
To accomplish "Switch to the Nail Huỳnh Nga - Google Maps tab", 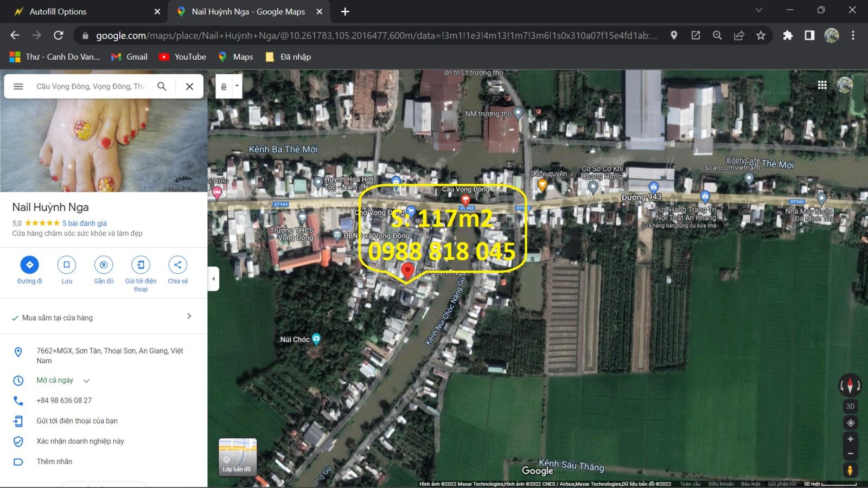I will [248, 11].
